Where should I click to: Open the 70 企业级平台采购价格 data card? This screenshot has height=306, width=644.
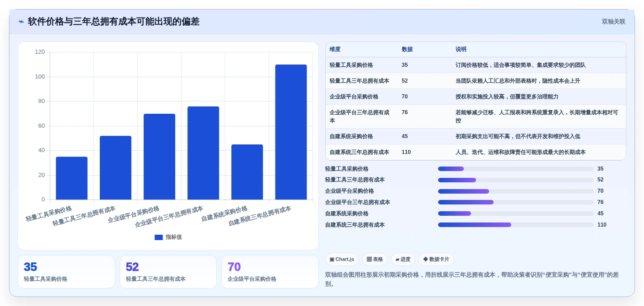[x=270, y=272]
